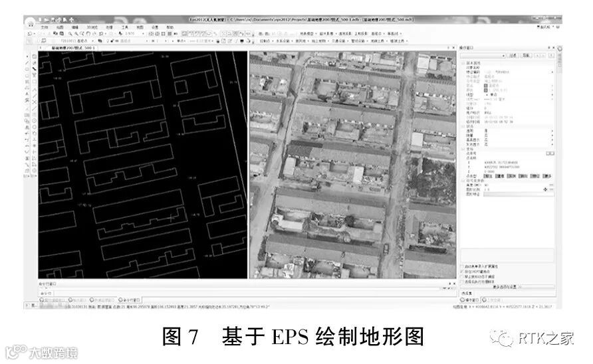Close the 基础地理 map document view
Screen dimensions: 593x364
pyautogui.click(x=454, y=48)
